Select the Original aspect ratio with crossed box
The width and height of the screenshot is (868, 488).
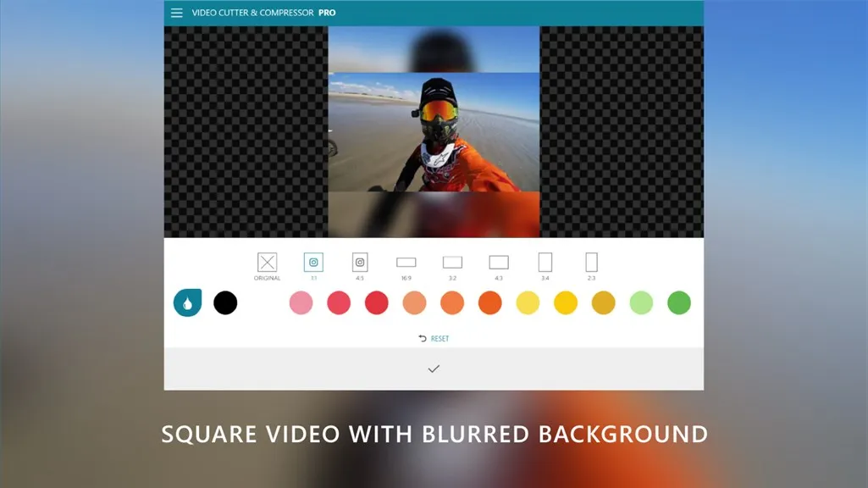(x=268, y=263)
